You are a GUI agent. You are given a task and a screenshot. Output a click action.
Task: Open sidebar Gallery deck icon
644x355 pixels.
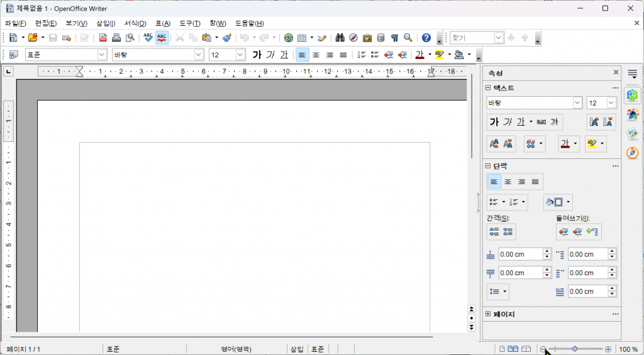[x=633, y=133]
